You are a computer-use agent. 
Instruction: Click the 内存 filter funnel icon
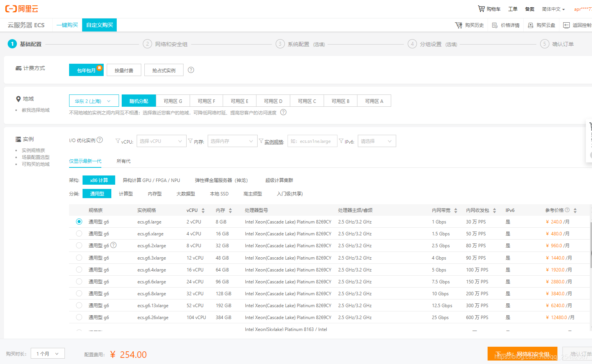coord(190,141)
